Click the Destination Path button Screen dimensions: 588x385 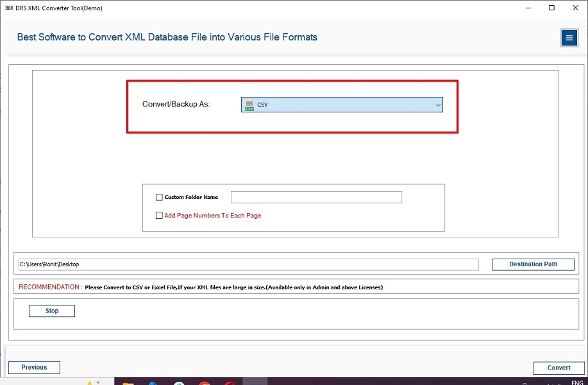[533, 264]
